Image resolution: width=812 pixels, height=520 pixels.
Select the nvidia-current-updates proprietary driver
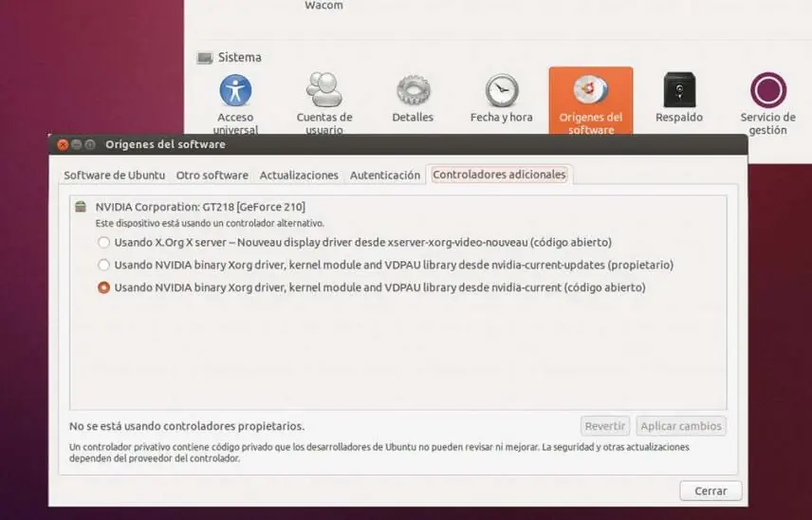[x=104, y=265]
